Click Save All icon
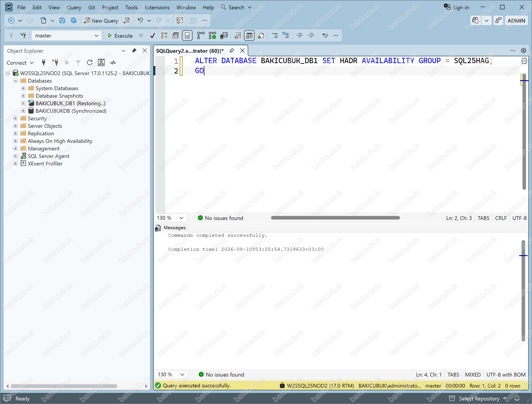This screenshot has width=532, height=404. [x=74, y=21]
